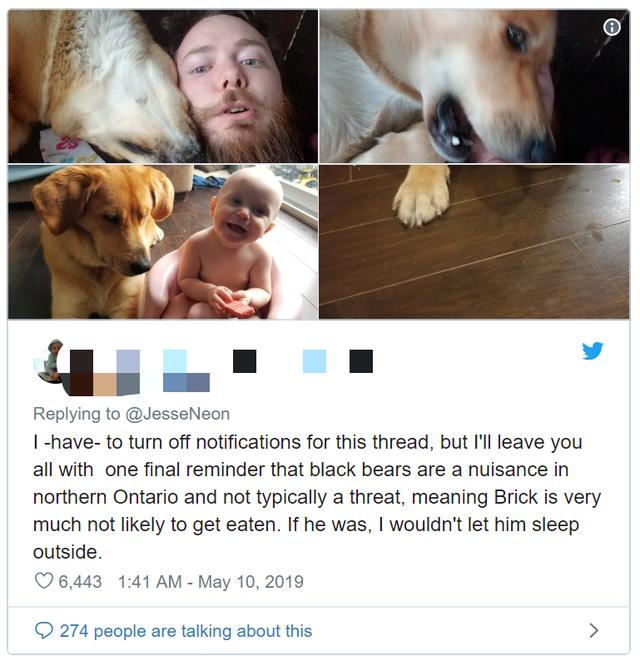Screen dimensions: 640x666
Task: Click the 'Replying to' label
Action: (76, 414)
